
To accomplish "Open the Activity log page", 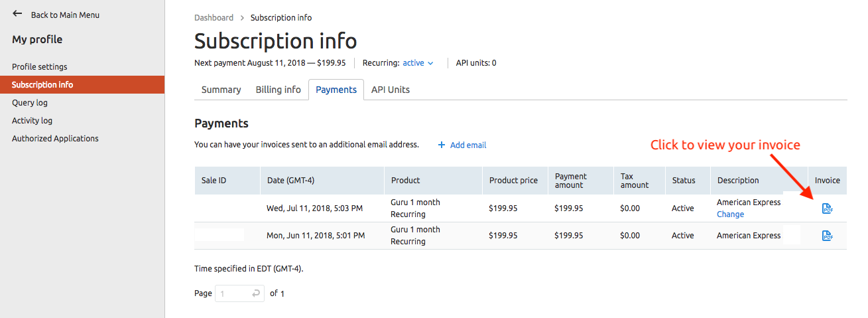I will tap(32, 120).
